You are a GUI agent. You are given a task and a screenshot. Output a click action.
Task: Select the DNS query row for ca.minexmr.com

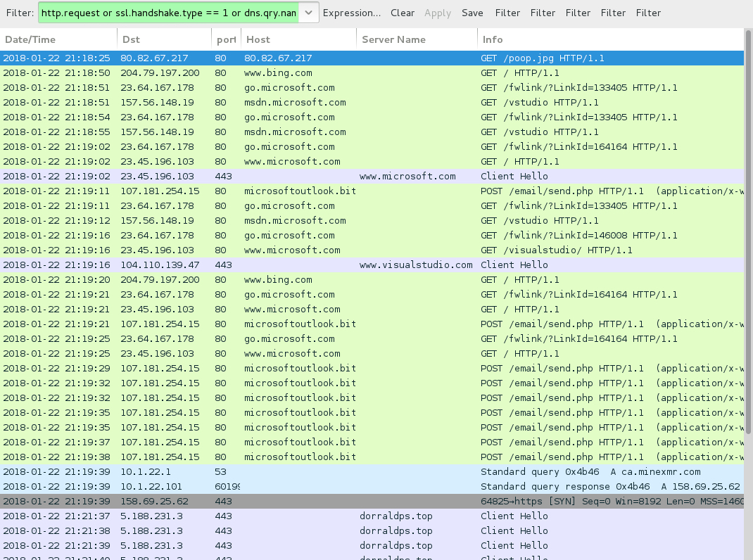[372, 471]
